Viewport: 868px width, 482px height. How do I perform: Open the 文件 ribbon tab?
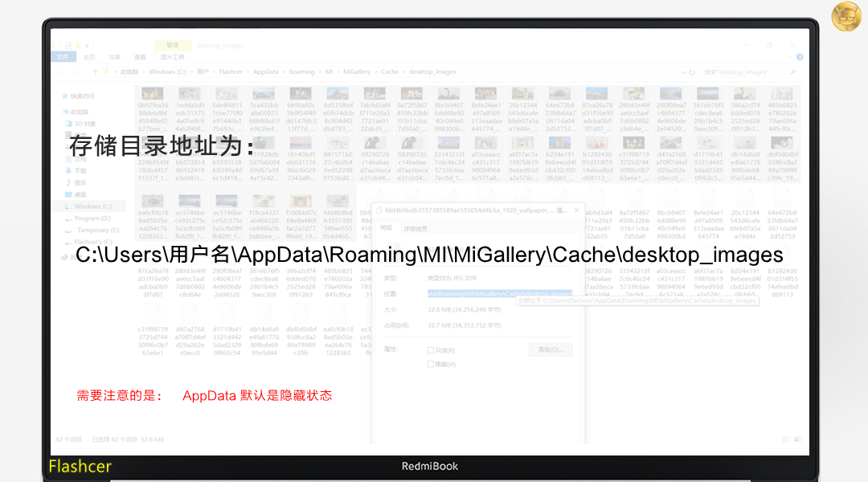pyautogui.click(x=63, y=57)
